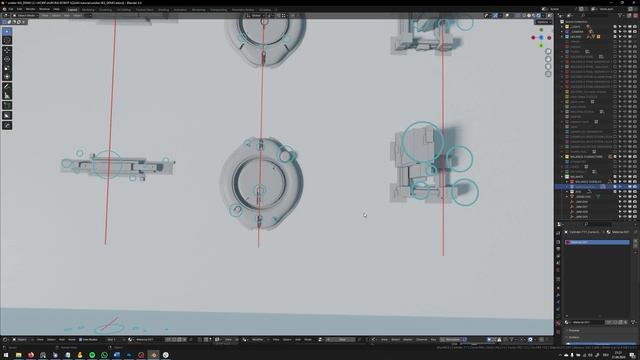640x360 pixels.
Task: Switch to the Shading workspace tab
Action: (163, 9)
